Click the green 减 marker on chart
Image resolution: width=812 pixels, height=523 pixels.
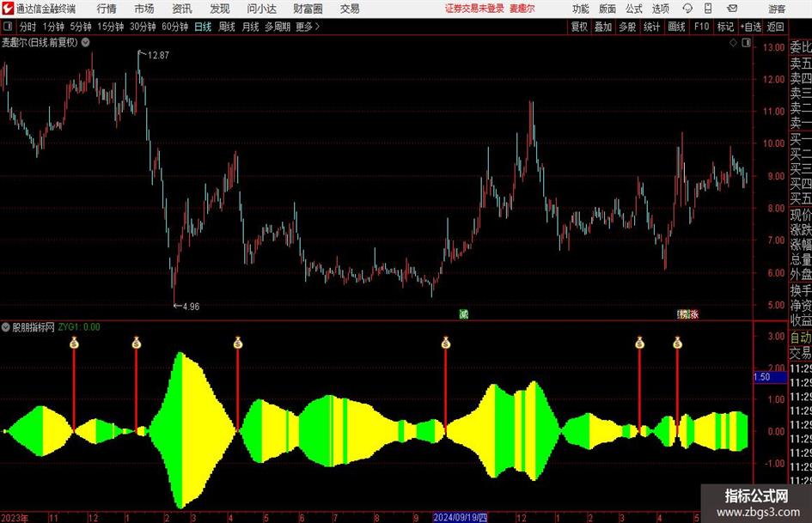(x=463, y=313)
